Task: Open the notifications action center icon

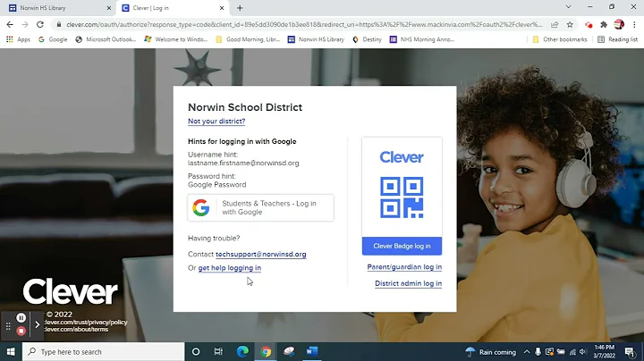Action: pyautogui.click(x=629, y=352)
